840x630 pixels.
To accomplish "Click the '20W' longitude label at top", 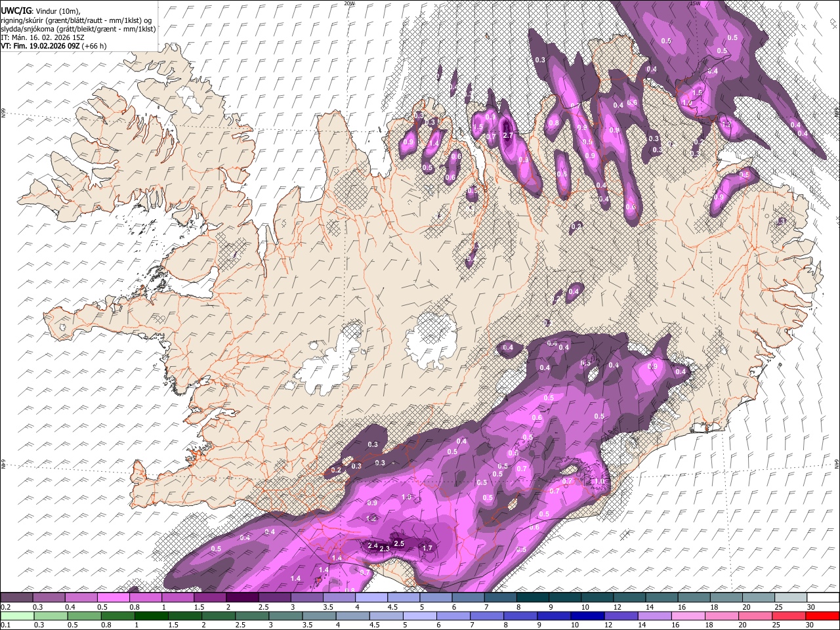I will point(349,3).
